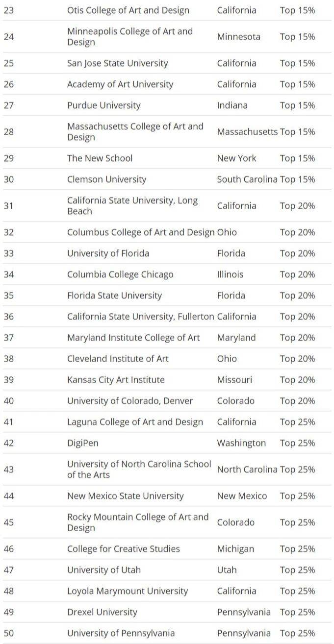Click New Mexico State University entry
Screen dimensions: 334x644
pos(125,496)
